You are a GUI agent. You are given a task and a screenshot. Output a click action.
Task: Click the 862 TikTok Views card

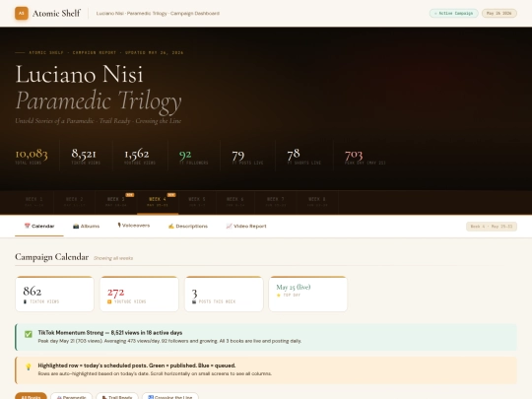click(54, 294)
